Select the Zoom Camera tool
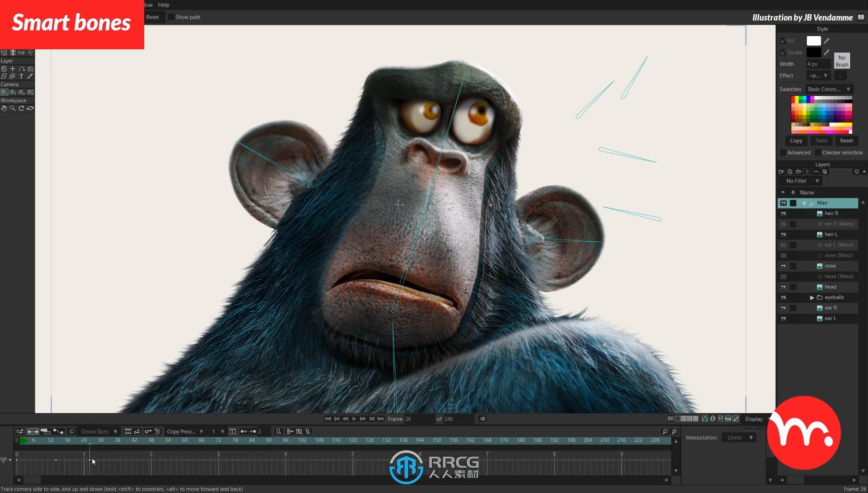 [x=13, y=92]
